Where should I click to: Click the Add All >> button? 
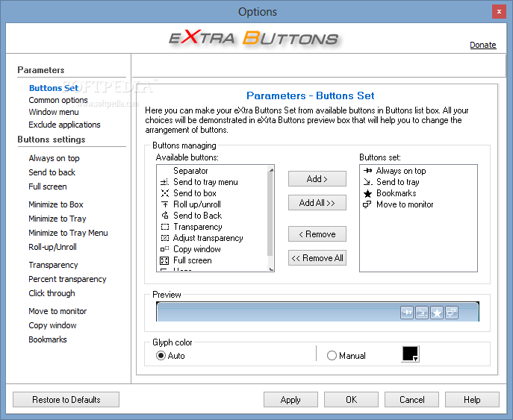[317, 203]
